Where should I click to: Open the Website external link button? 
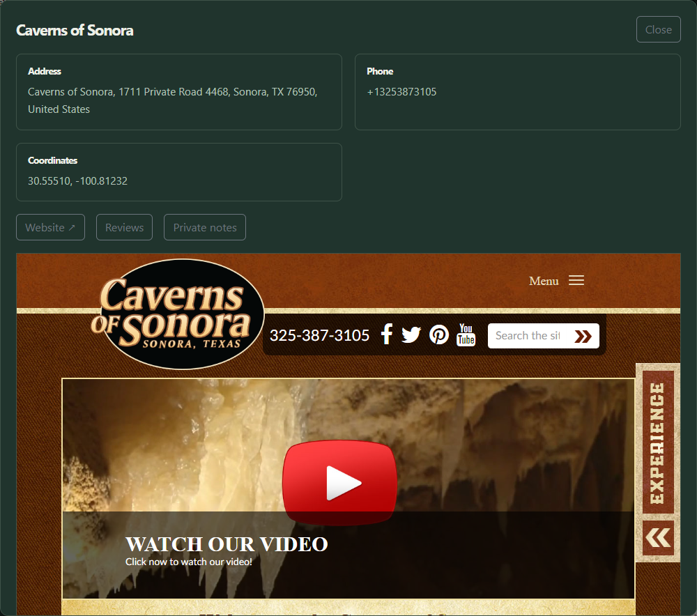50,228
